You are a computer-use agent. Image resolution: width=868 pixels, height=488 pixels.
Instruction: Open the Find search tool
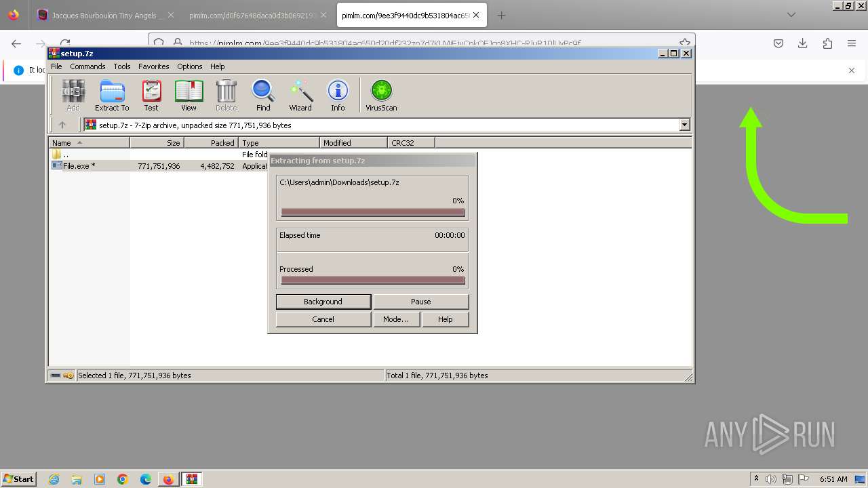tap(263, 95)
